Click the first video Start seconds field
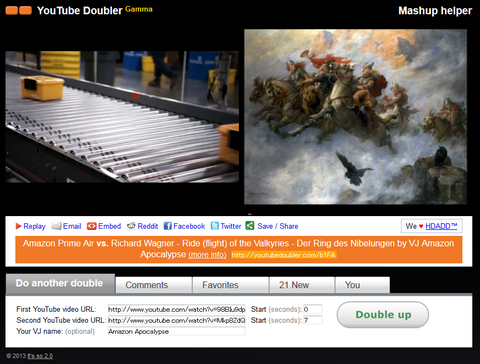480x364 pixels. click(313, 309)
